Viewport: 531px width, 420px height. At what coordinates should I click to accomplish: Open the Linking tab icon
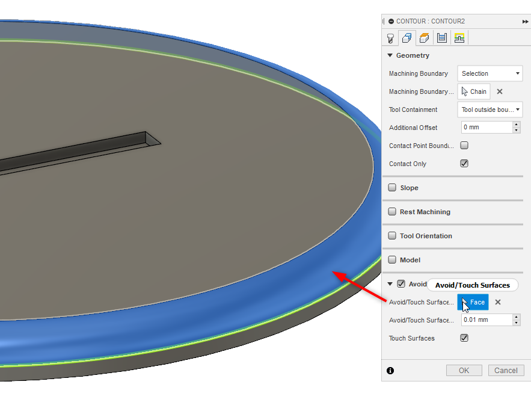pyautogui.click(x=459, y=38)
